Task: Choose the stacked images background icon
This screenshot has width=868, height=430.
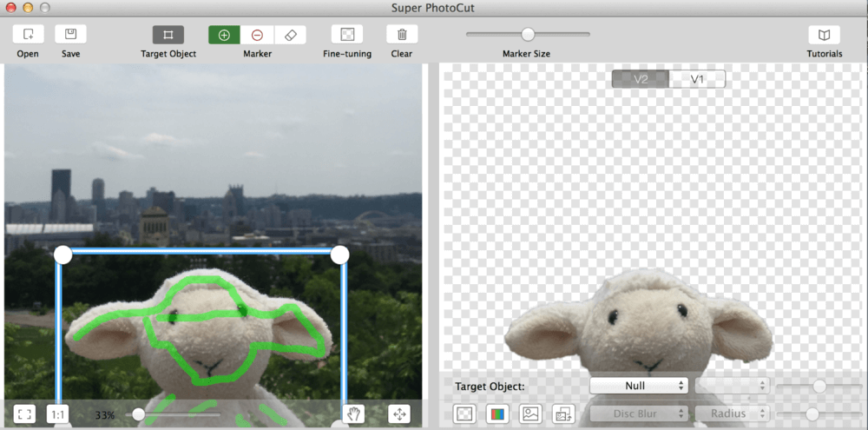Action: tap(563, 414)
